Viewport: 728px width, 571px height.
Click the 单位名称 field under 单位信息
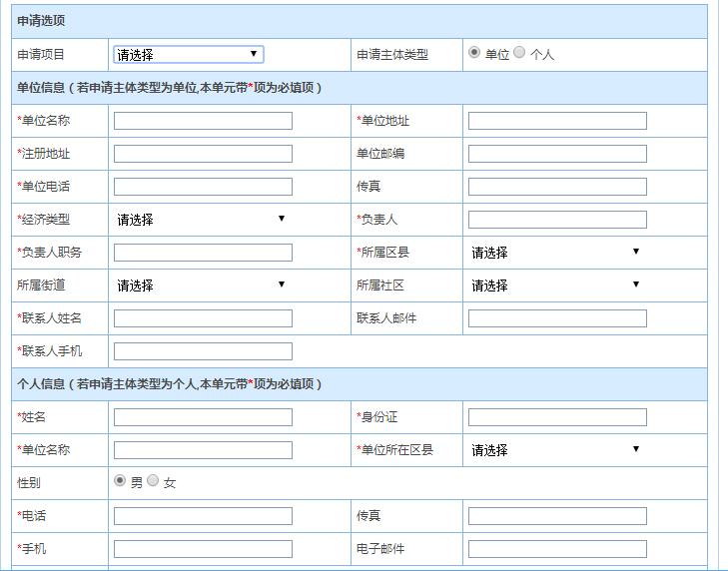pos(203,121)
